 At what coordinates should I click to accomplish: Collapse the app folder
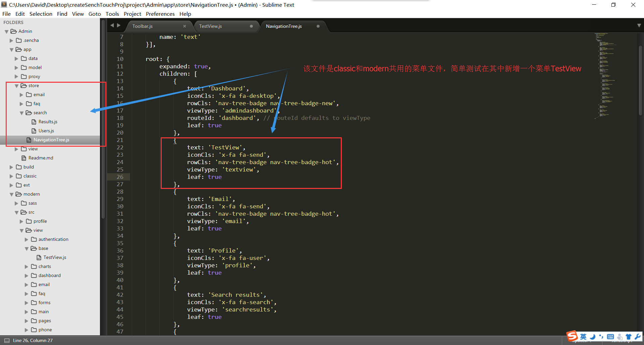click(11, 50)
